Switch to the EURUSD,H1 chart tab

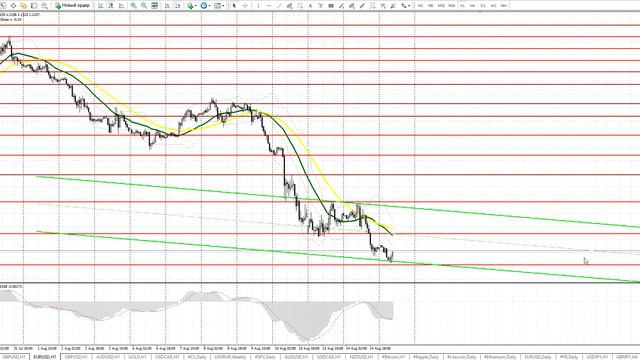(44, 357)
